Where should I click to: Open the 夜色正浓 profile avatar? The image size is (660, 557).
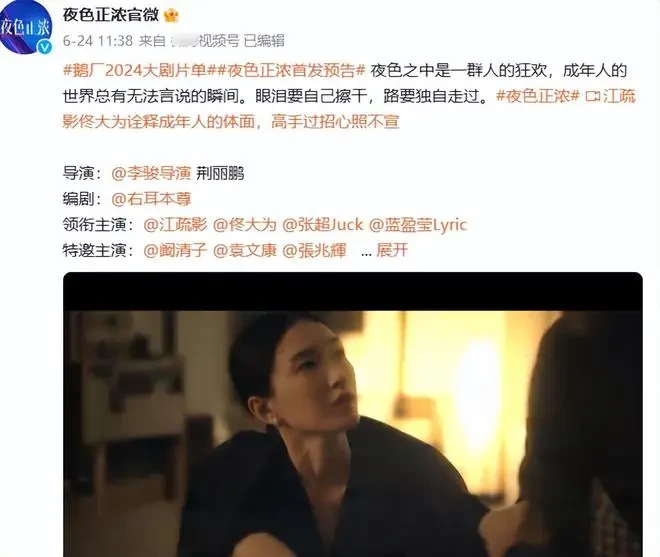coord(25,28)
